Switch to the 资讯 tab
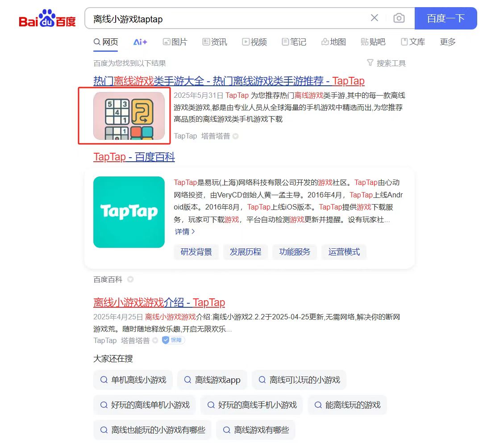Image resolution: width=483 pixels, height=448 pixels. coord(215,42)
